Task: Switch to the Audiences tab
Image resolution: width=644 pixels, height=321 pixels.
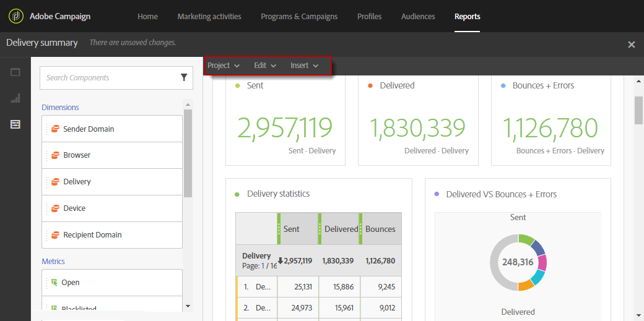Action: pos(418,16)
